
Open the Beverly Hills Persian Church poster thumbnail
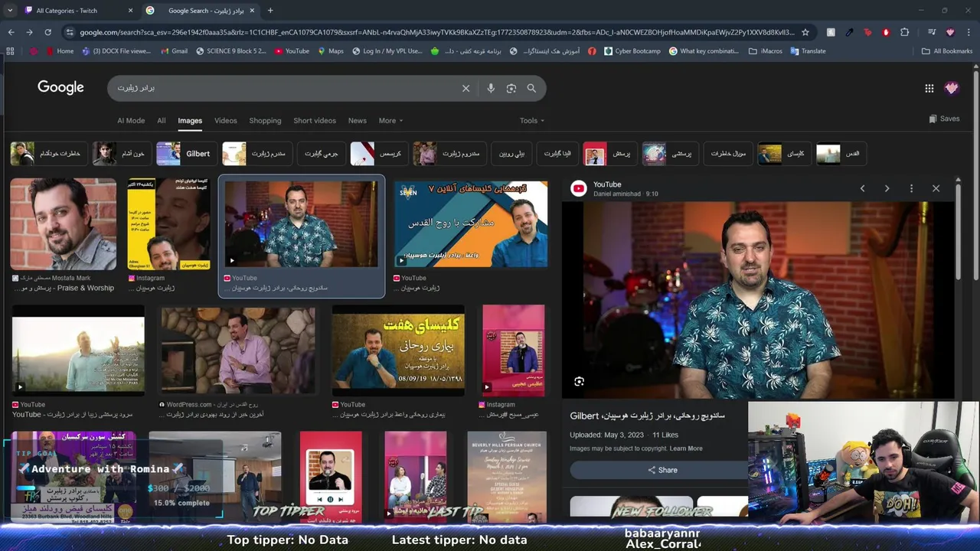tap(507, 477)
